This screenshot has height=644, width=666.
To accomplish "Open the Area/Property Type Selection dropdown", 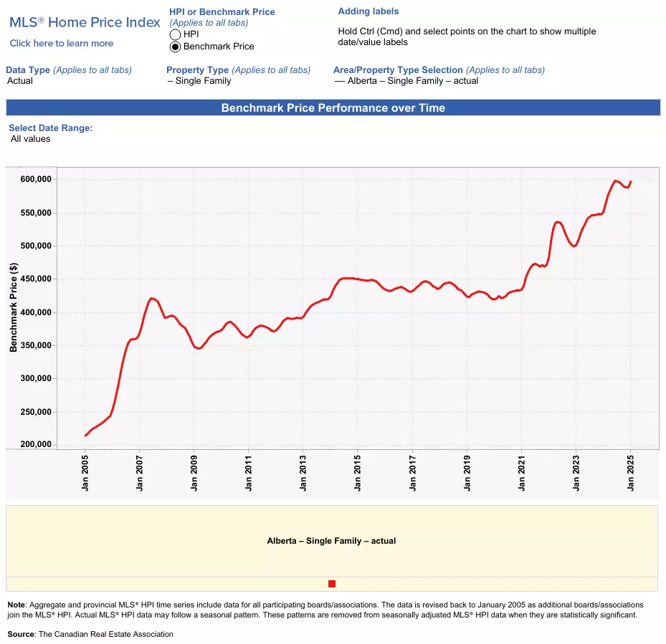I will tap(406, 81).
